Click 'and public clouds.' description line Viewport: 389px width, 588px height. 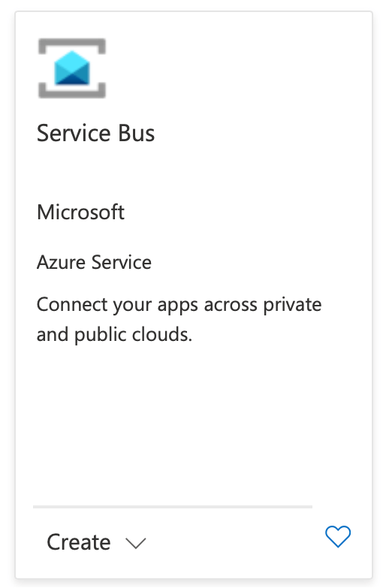pyautogui.click(x=114, y=334)
